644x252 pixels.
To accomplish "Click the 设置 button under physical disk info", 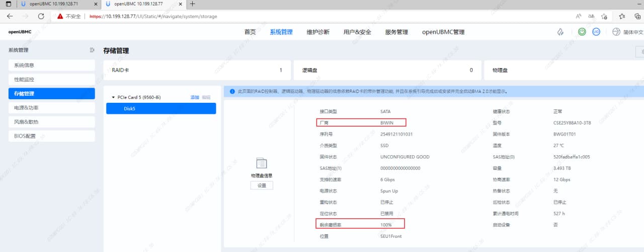I will coord(262,185).
